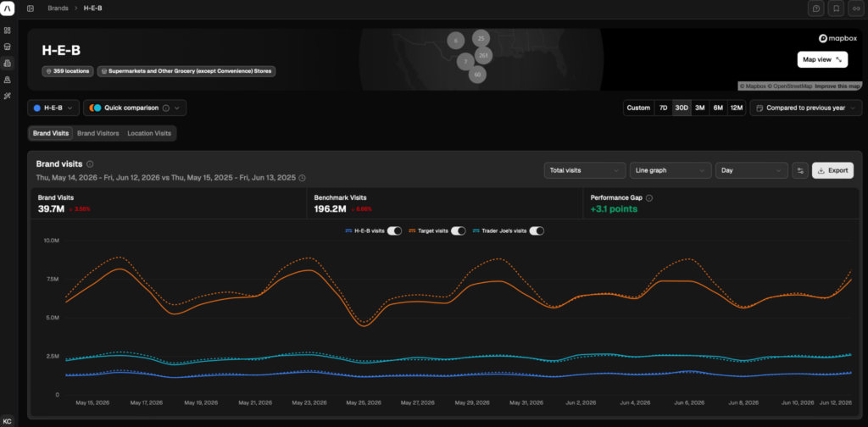Click the bookmark icon in header
Viewport: 868px width, 427px height.
point(836,8)
